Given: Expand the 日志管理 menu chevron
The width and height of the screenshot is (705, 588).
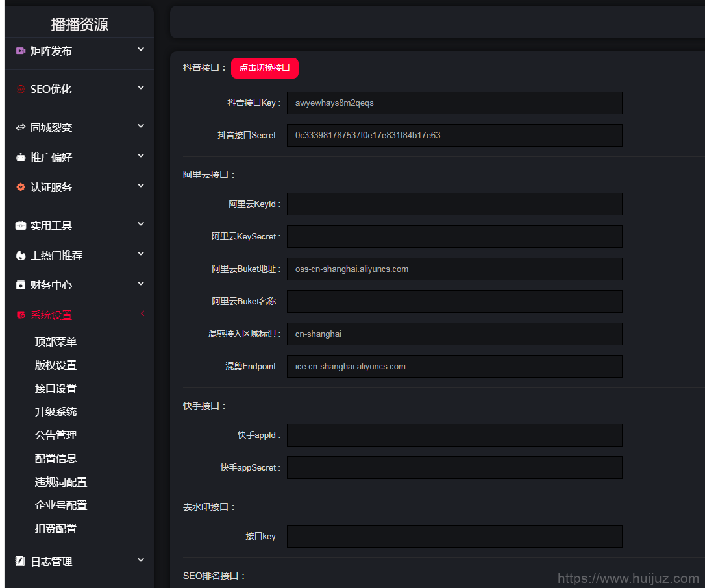Looking at the screenshot, I should point(141,559).
